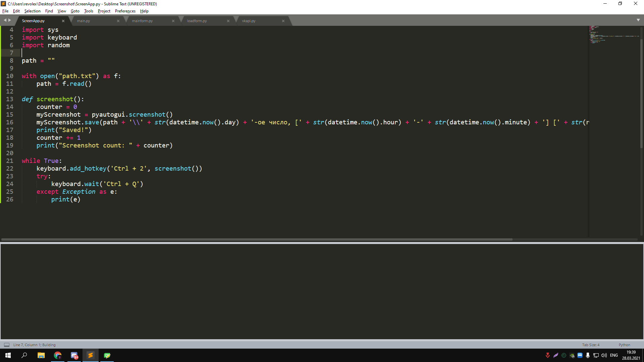
Task: Open the Windows Start menu
Action: click(x=7, y=355)
